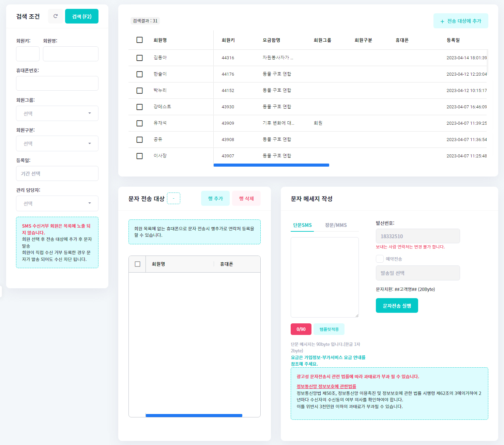The height and width of the screenshot is (445, 504).
Task: Click the 휴대폰번호 input field
Action: pyautogui.click(x=57, y=83)
